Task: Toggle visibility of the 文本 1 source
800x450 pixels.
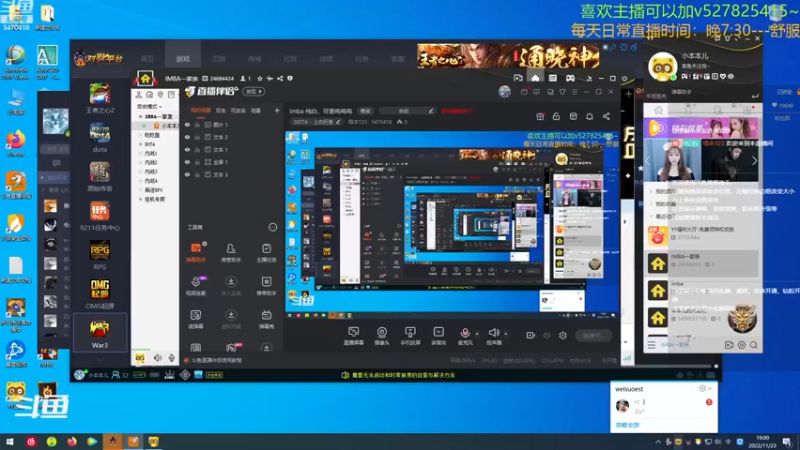Action: [x=187, y=149]
